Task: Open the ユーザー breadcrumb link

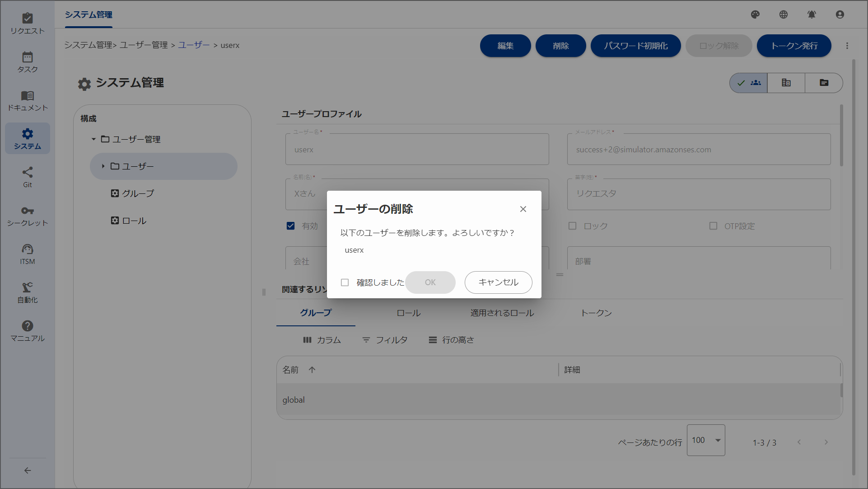Action: point(194,45)
